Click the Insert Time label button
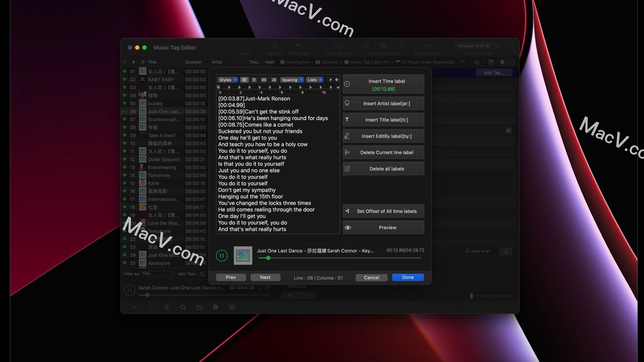The height and width of the screenshot is (362, 644). [383, 84]
